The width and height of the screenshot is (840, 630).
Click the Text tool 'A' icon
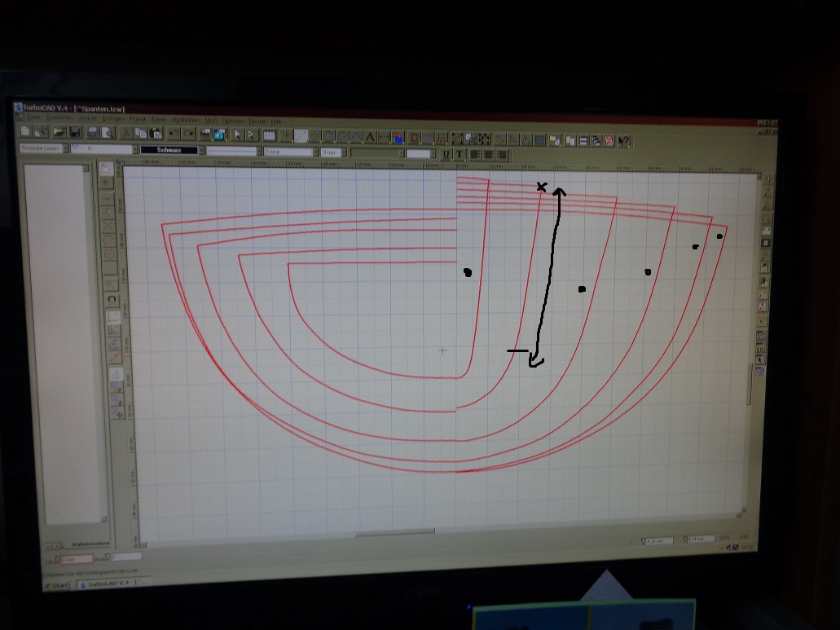[370, 137]
